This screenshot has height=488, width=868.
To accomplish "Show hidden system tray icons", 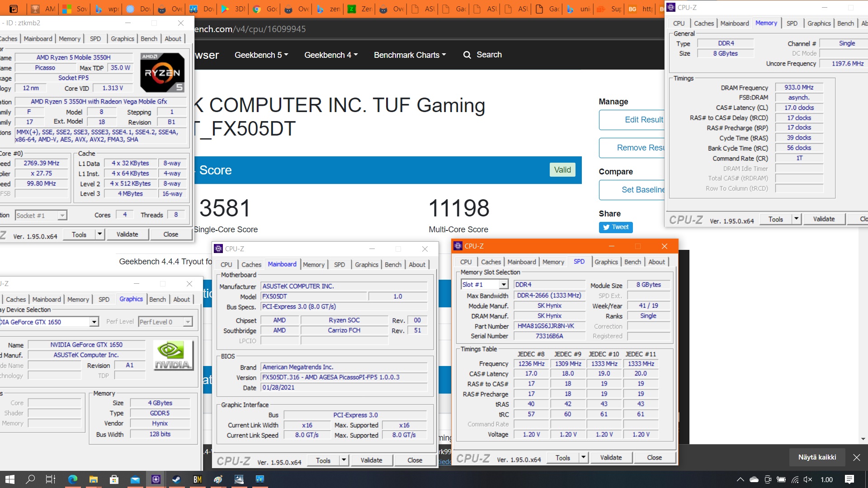I will coord(740,479).
